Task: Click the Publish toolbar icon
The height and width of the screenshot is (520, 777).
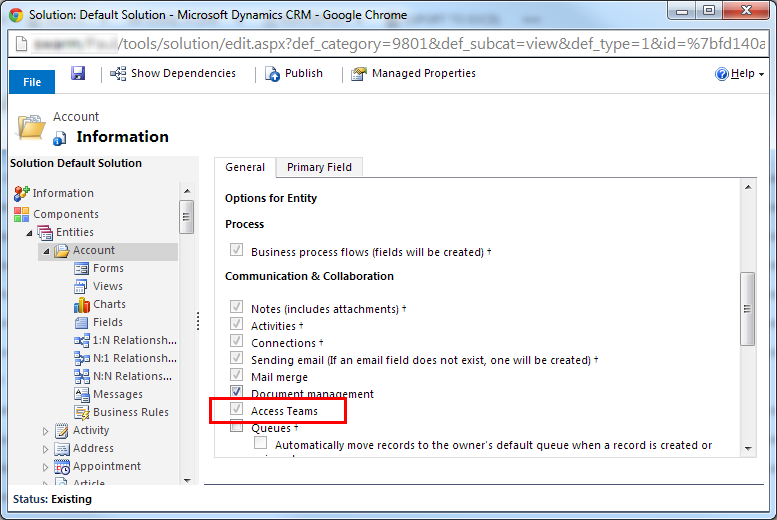Action: [272, 73]
